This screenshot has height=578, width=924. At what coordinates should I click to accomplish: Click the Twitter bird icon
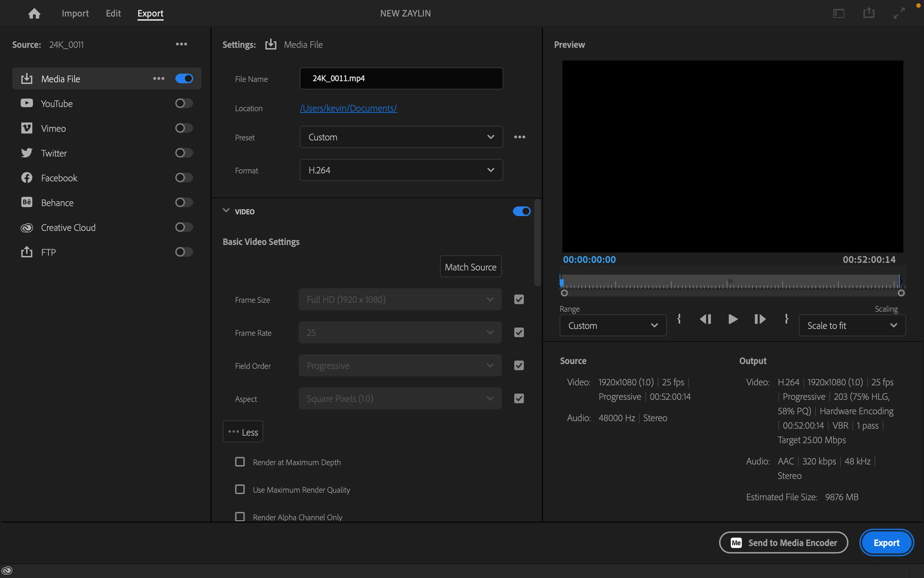pyautogui.click(x=27, y=153)
